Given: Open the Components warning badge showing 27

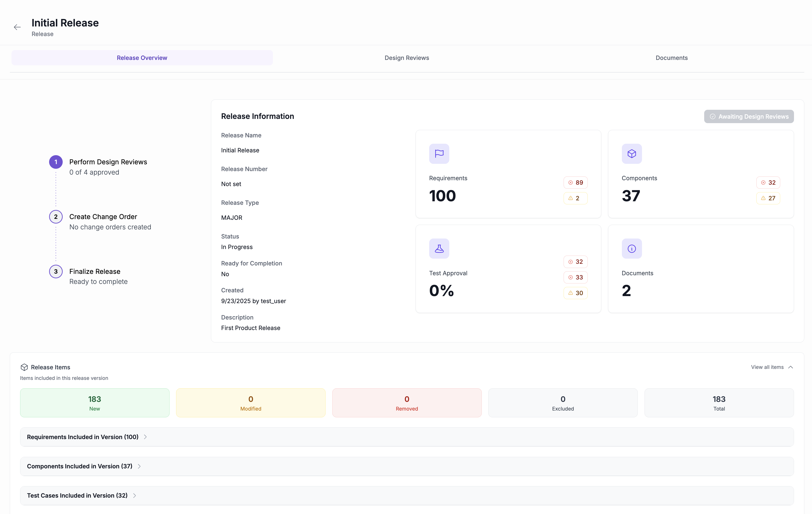Looking at the screenshot, I should 768,198.
